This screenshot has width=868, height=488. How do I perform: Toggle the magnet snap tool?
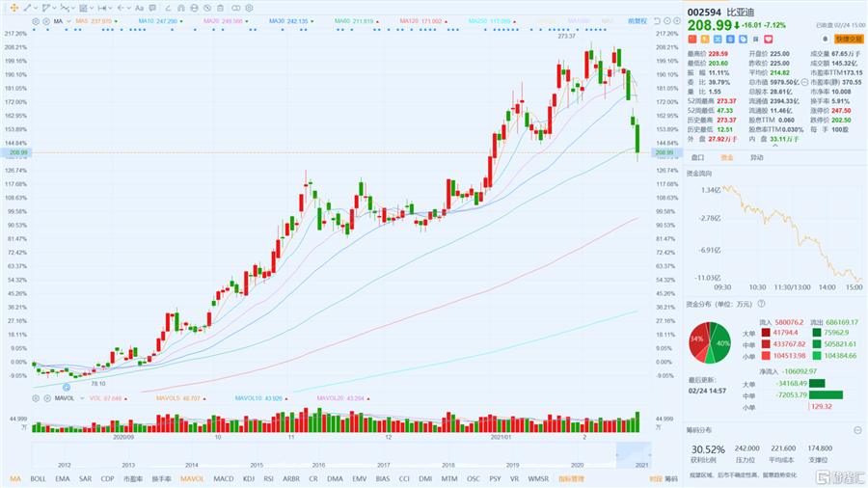coord(181,9)
